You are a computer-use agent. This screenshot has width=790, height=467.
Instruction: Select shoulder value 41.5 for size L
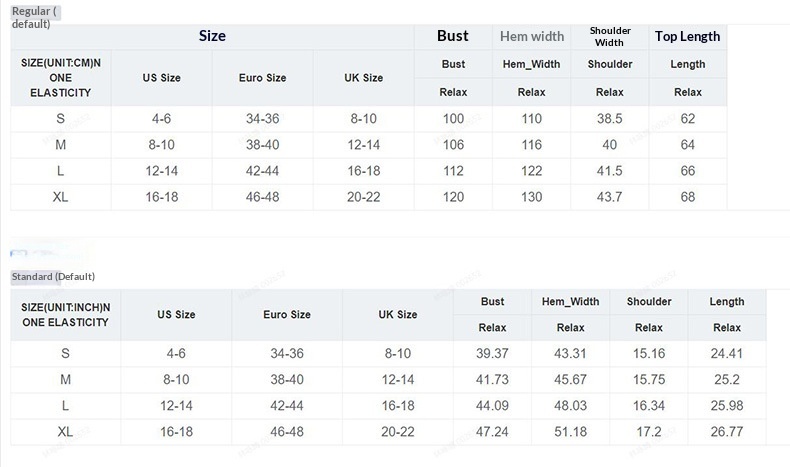pyautogui.click(x=610, y=171)
